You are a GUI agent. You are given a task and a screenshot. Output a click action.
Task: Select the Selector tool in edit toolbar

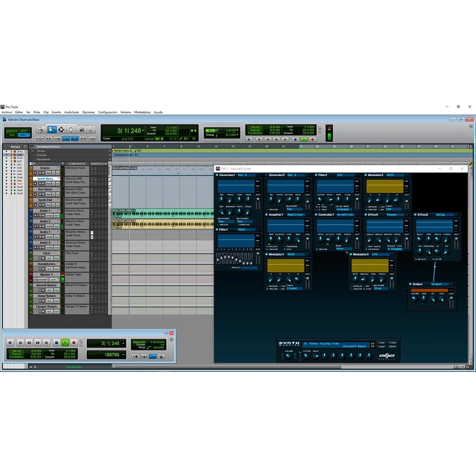[61, 130]
